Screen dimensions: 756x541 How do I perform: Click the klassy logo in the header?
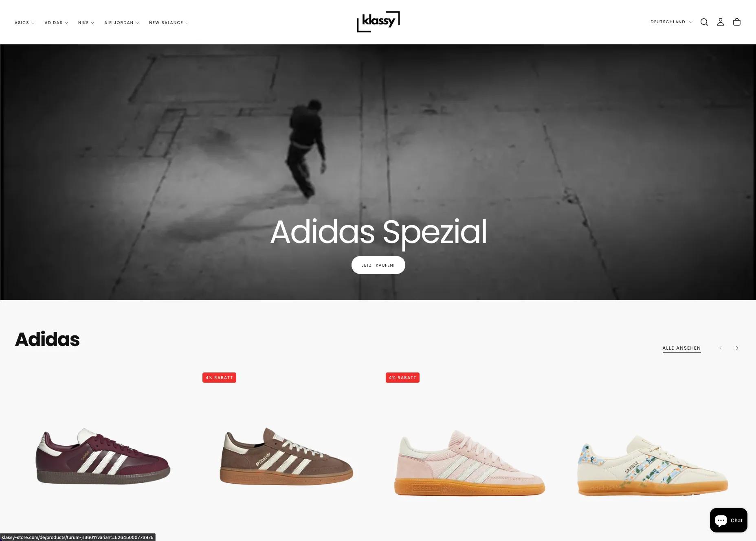378,22
